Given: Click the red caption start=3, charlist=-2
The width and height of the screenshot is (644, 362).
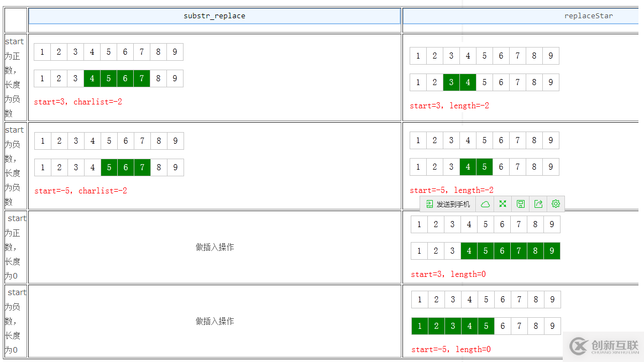Looking at the screenshot, I should point(78,102).
